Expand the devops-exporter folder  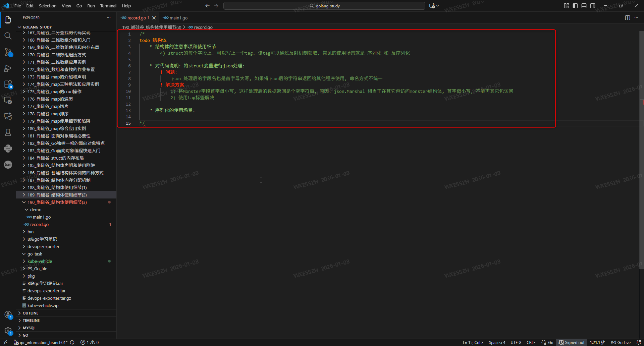point(66,246)
